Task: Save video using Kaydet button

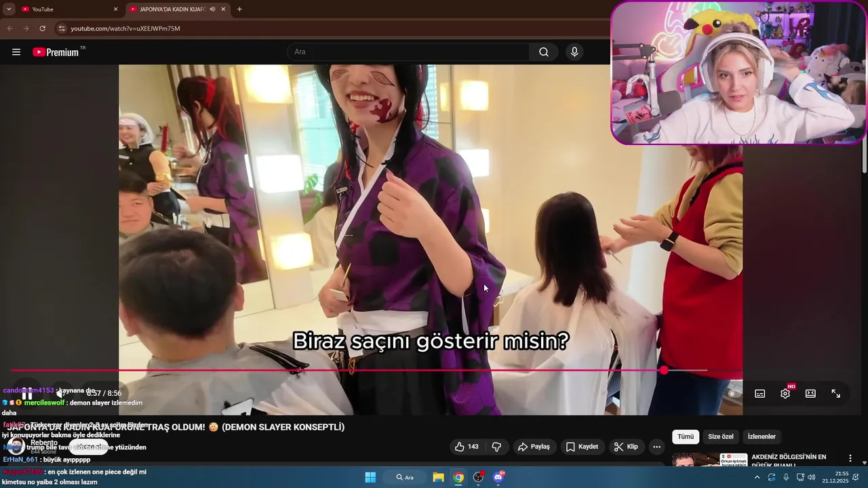Action: pos(582,447)
